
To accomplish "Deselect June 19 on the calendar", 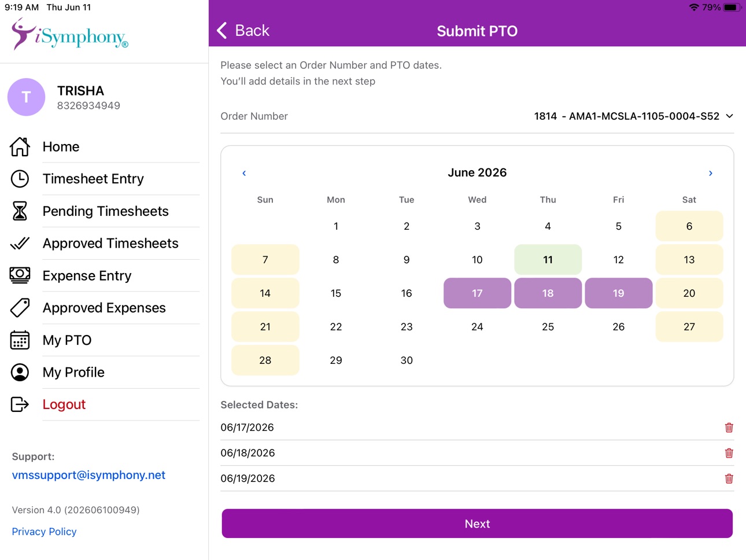I will pyautogui.click(x=618, y=293).
